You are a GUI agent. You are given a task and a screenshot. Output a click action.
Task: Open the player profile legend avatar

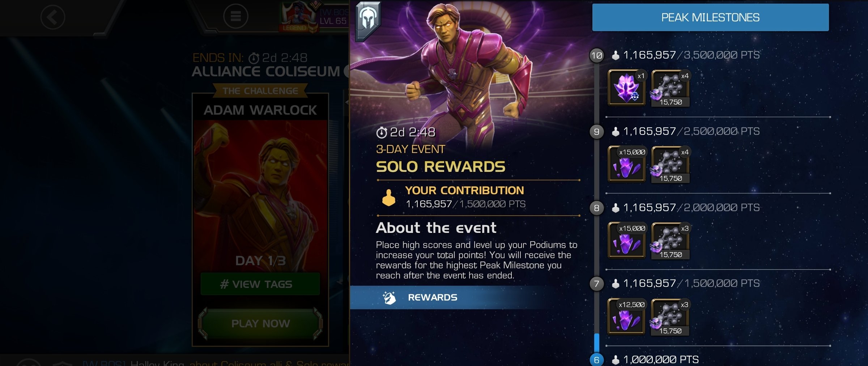coord(299,16)
